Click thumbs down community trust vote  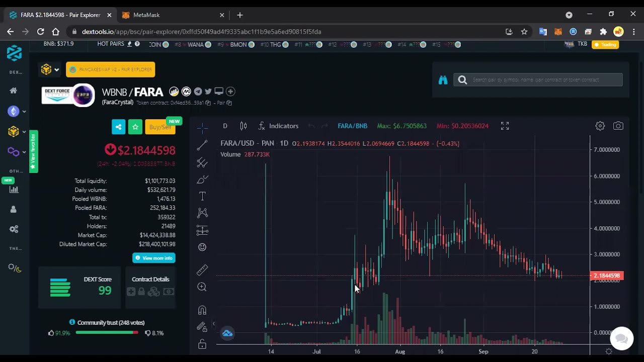(x=147, y=333)
